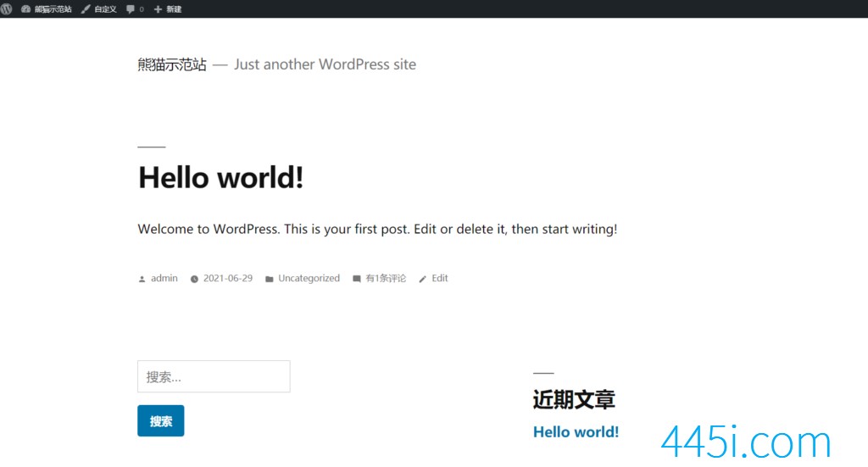Open the Edit post link

coord(440,278)
